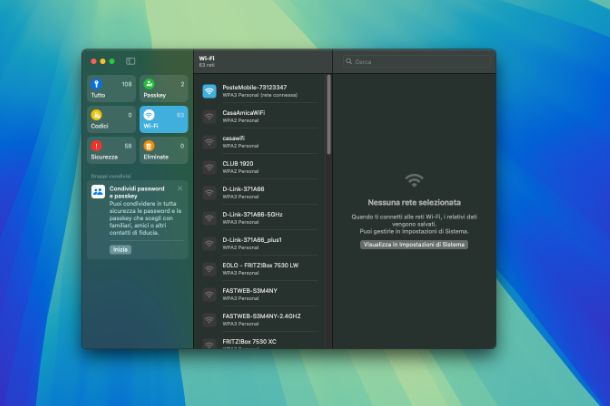
Task: Open the Tutto category tile
Action: click(111, 89)
